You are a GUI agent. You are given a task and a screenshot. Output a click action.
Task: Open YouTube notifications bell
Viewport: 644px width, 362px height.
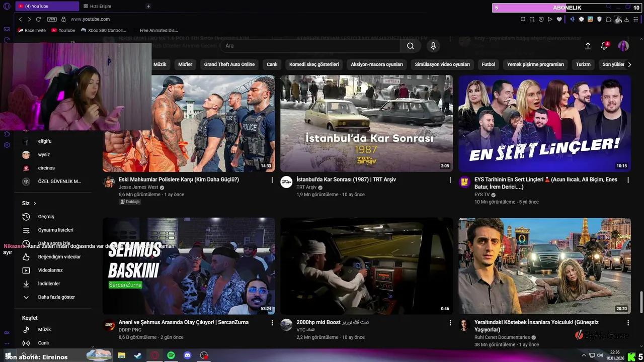pos(604,46)
